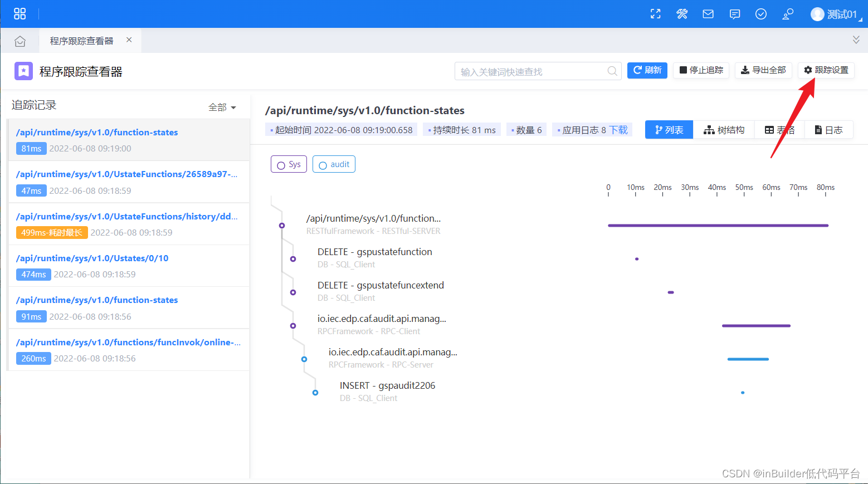Toggle fullscreen mode icon
Image resolution: width=868 pixels, height=484 pixels.
[656, 14]
